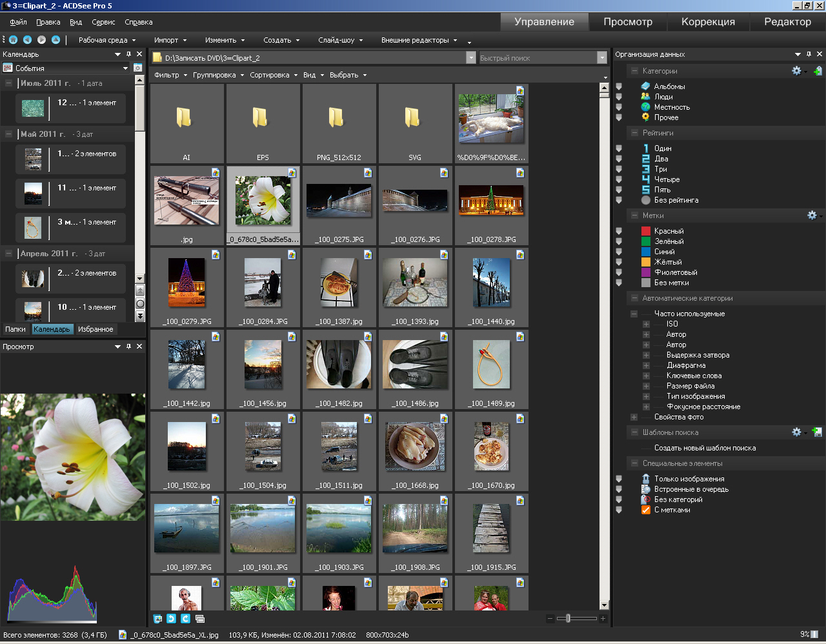Select the Без рейтинга circle icon
Screen dimensions: 826x644
click(x=645, y=200)
